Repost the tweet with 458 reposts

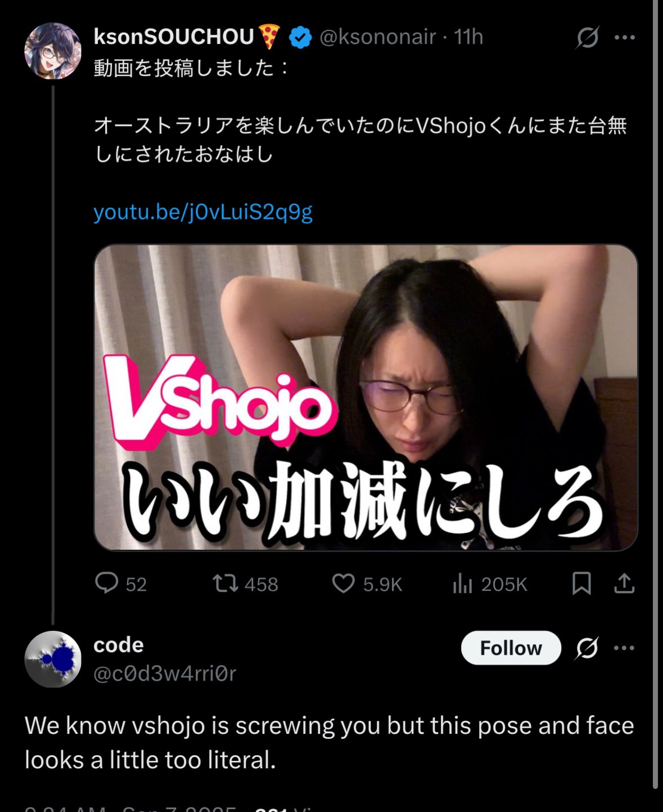225,584
